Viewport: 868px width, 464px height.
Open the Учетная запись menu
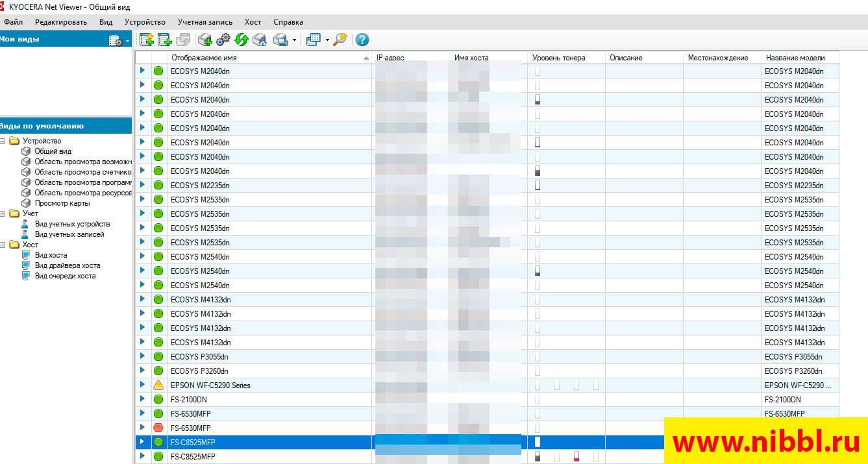click(x=205, y=22)
